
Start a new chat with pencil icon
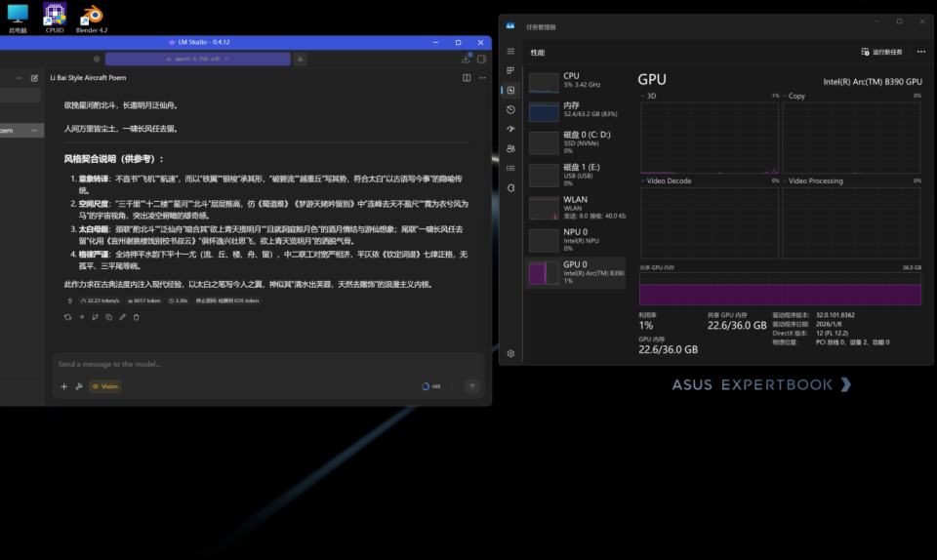pos(35,78)
